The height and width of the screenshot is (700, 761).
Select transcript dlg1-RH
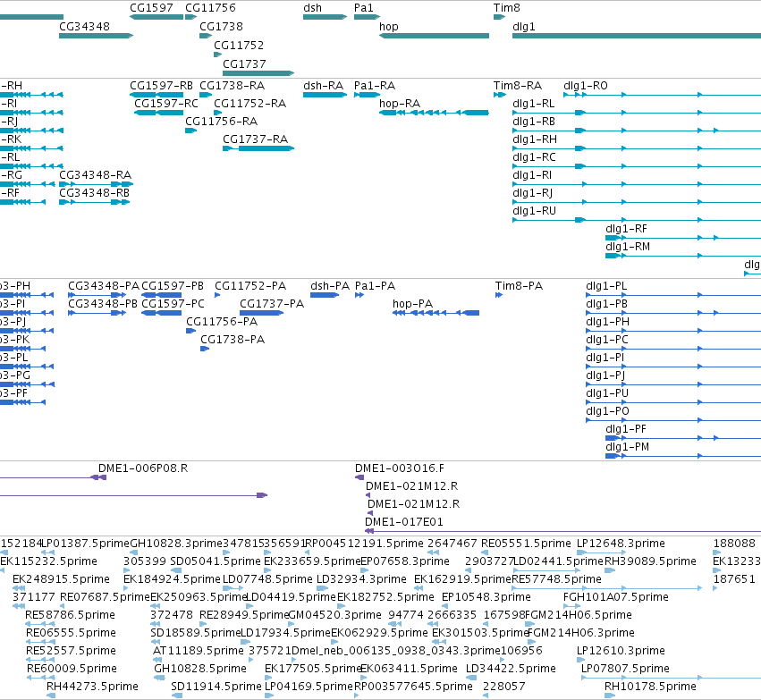(535, 139)
